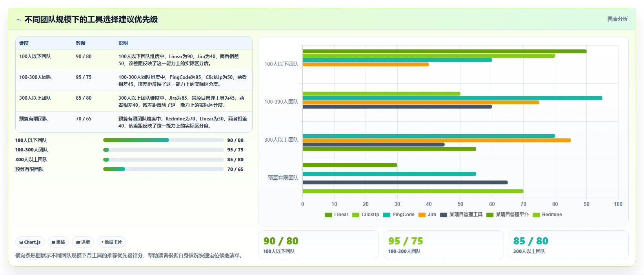This screenshot has width=644, height=275.
Task: Open the 85 / 80 stat card
Action: pos(568,245)
